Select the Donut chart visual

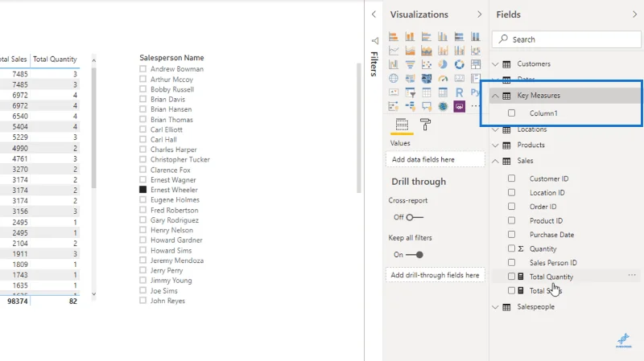coord(459,64)
